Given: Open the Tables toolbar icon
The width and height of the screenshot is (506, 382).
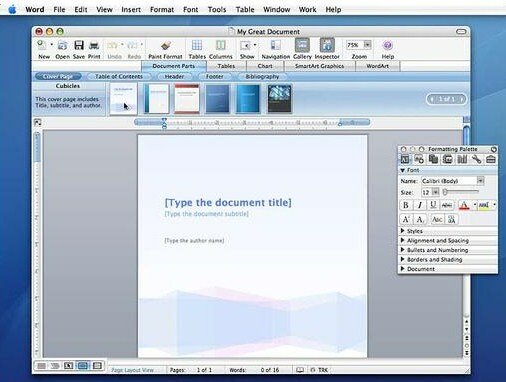Looking at the screenshot, I should point(197,45).
